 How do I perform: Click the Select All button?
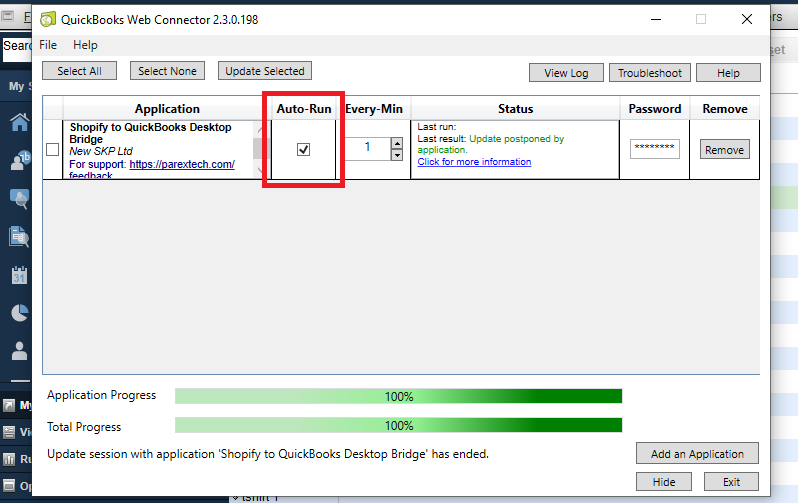tap(79, 71)
